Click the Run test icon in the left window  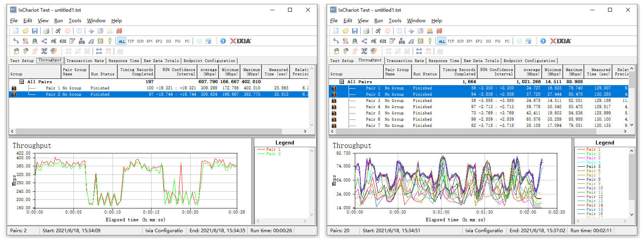click(x=58, y=31)
